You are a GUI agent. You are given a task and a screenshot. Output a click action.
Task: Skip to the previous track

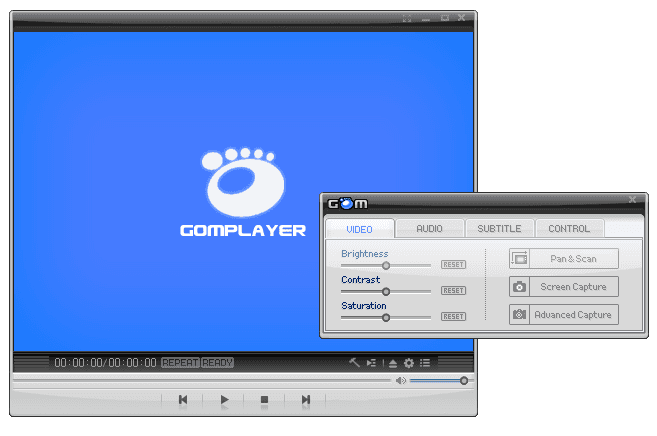point(183,400)
